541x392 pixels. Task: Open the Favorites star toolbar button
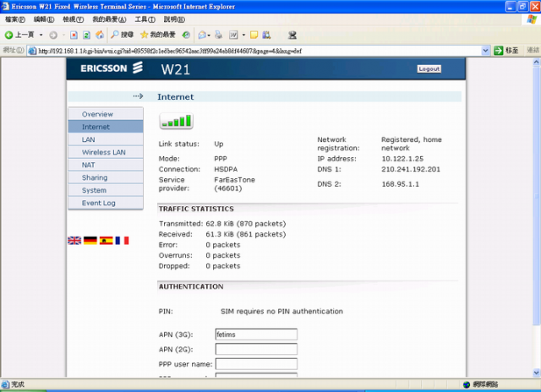158,35
